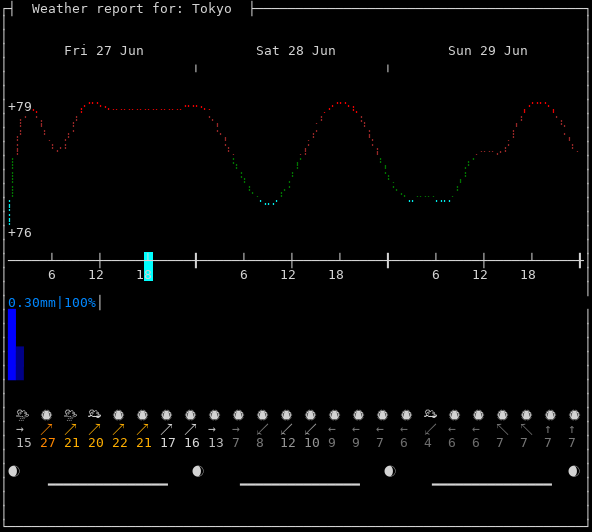Click the sun icon above wind speed 22
Screen dimensions: 592x532
(119, 415)
